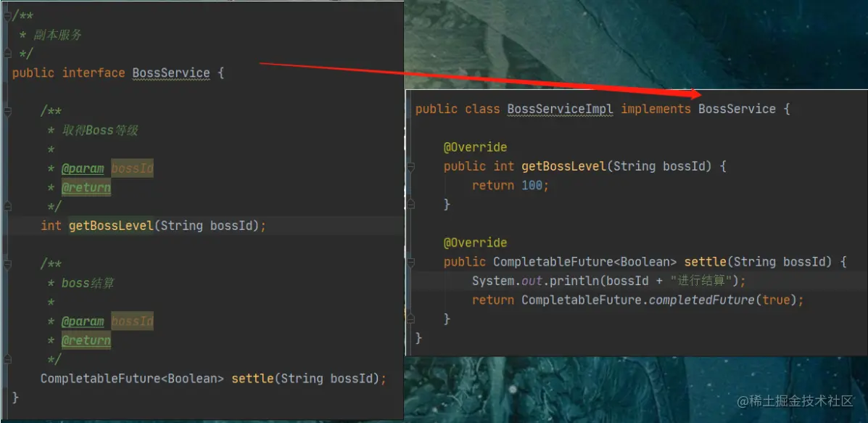868x423 pixels.
Task: Click @param tag in boss结算 Javadoc
Action: click(x=83, y=321)
